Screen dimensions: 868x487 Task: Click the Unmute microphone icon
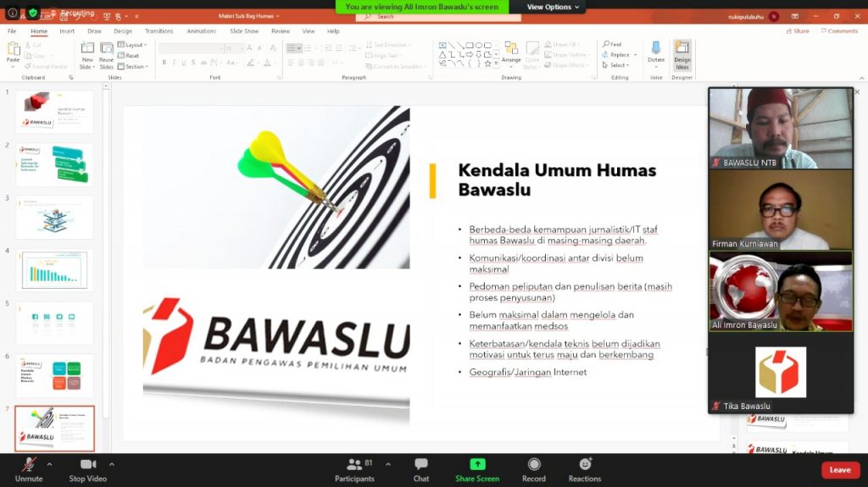tap(28, 465)
